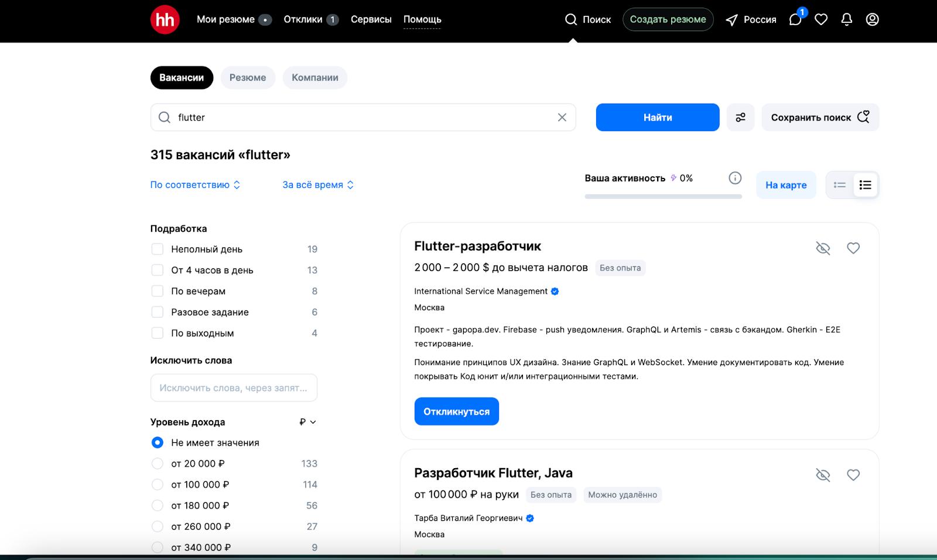Open advanced search filters icon
The height and width of the screenshot is (560, 937).
point(740,118)
